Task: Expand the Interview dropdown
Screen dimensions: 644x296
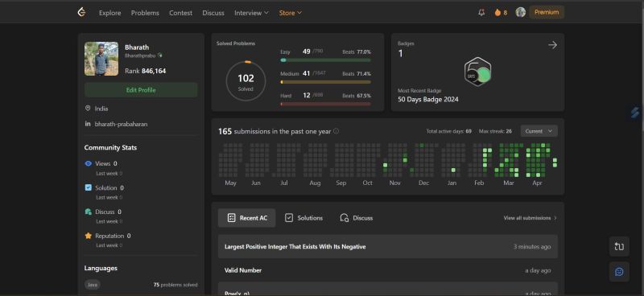Action: 251,13
